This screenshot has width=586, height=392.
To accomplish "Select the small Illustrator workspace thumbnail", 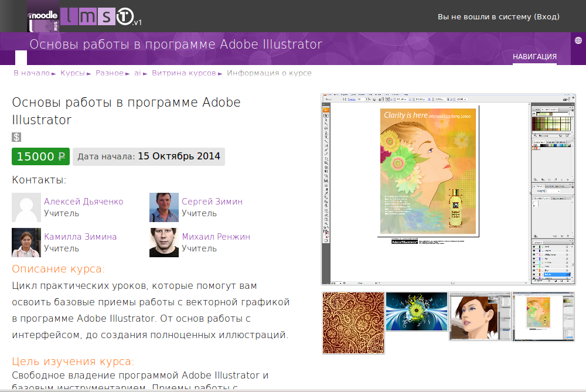I will 543,316.
